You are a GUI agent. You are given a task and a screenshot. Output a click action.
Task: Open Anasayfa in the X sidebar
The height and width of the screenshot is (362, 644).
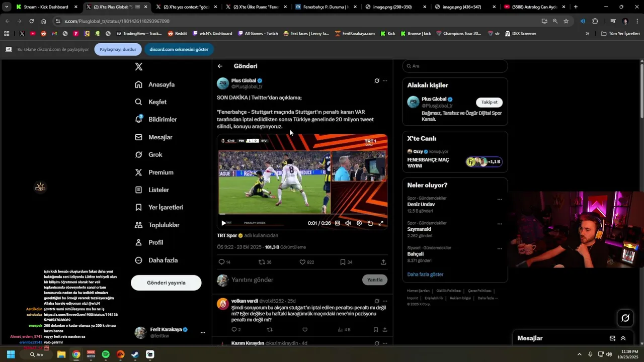[155, 84]
